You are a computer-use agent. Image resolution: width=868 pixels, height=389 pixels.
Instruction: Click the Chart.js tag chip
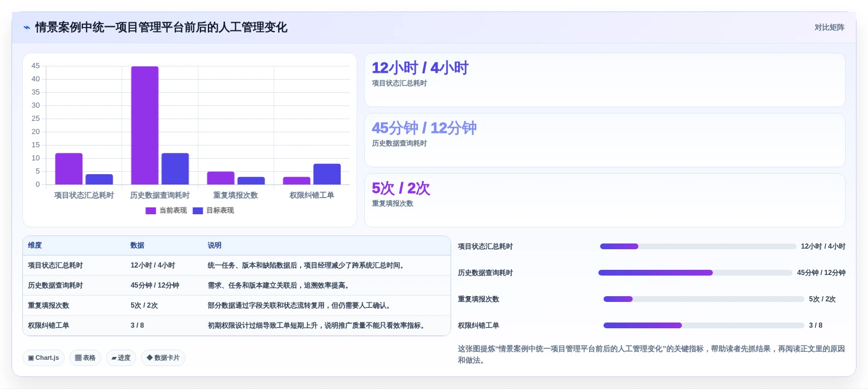(44, 357)
